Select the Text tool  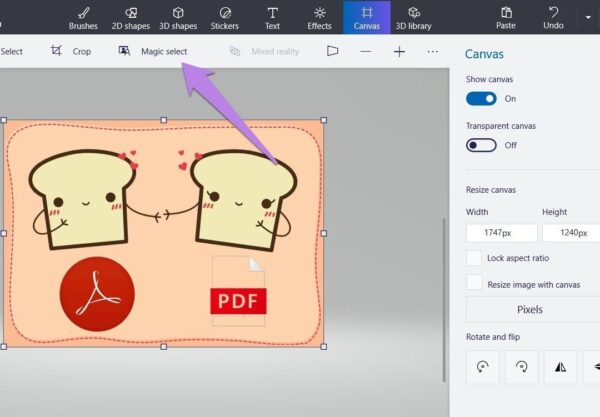pos(272,17)
